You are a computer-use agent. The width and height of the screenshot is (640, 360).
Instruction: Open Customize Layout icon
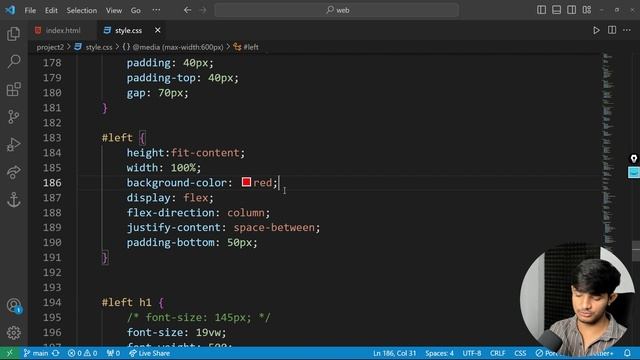point(587,10)
